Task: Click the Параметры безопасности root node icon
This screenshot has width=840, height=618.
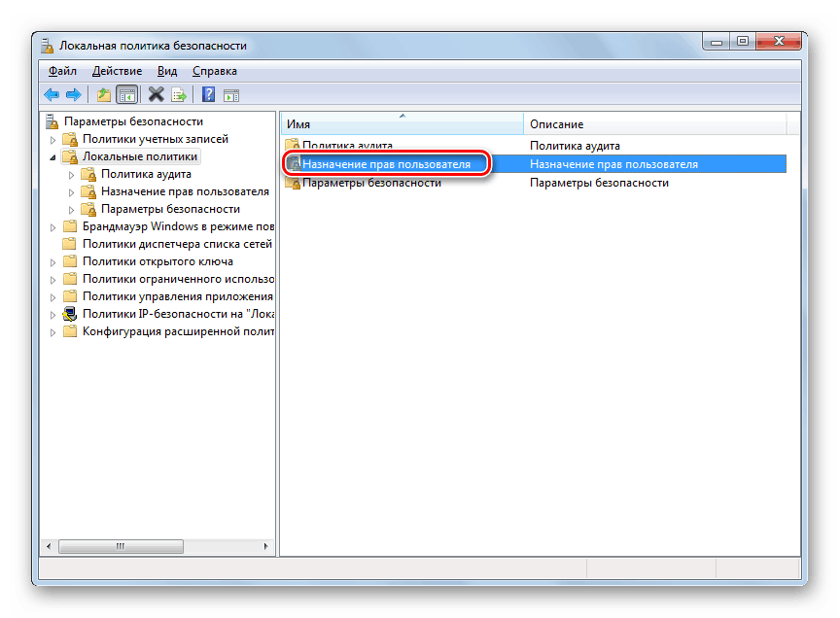Action: (x=52, y=121)
